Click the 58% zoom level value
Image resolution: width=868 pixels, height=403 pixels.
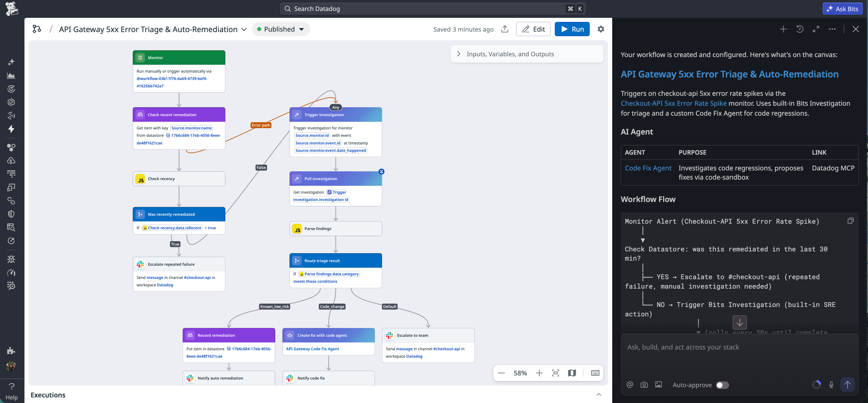[520, 373]
